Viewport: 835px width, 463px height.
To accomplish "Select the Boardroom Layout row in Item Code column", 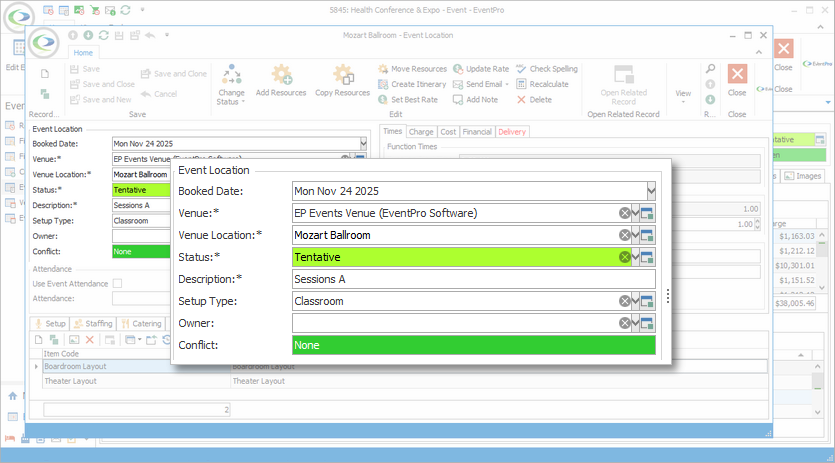I will point(136,367).
